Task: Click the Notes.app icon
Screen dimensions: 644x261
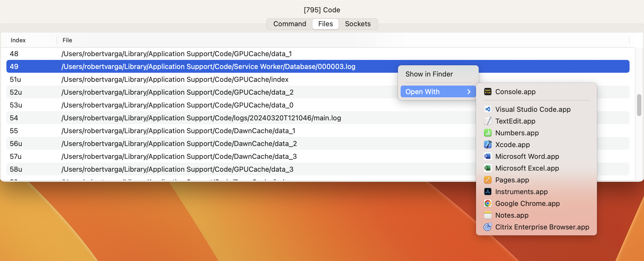Action: coord(488,215)
